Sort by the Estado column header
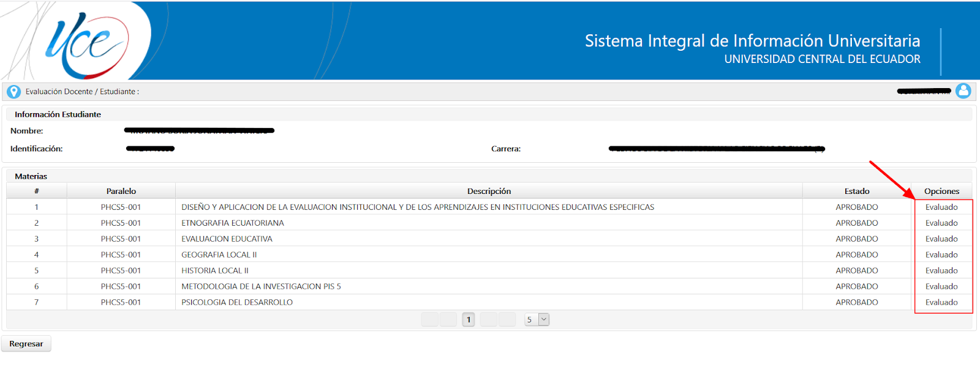Viewport: 980px width, 369px height. pyautogui.click(x=857, y=191)
